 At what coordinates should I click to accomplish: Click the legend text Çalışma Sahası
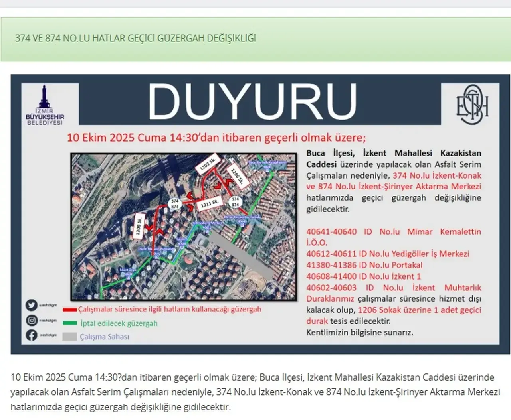[105, 337]
